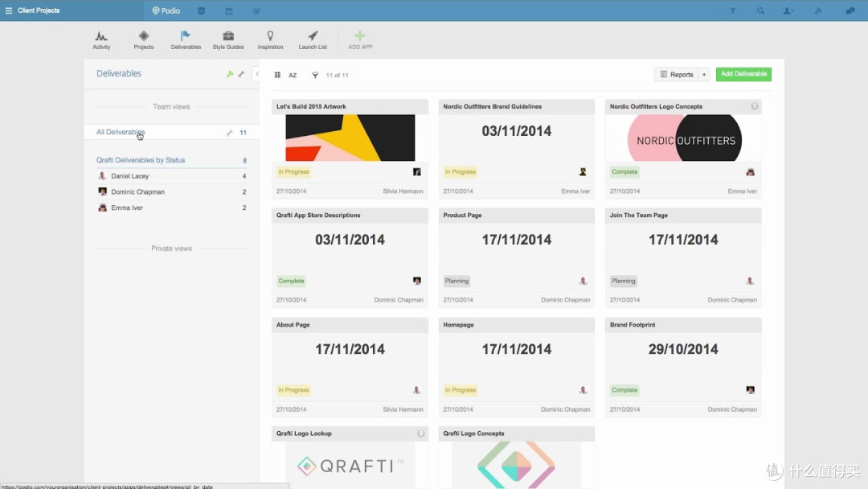The height and width of the screenshot is (489, 868).
Task: Click Planning tag on Join The Team Page card
Action: click(x=624, y=281)
